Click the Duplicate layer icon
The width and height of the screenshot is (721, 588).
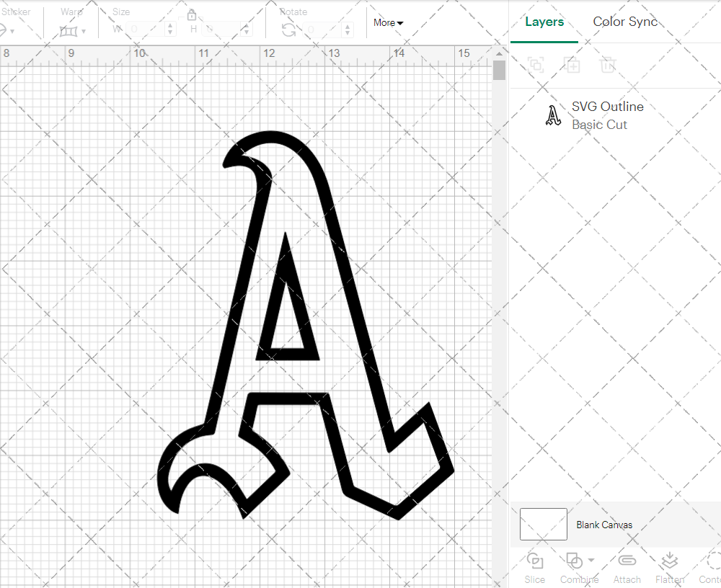pos(572,65)
